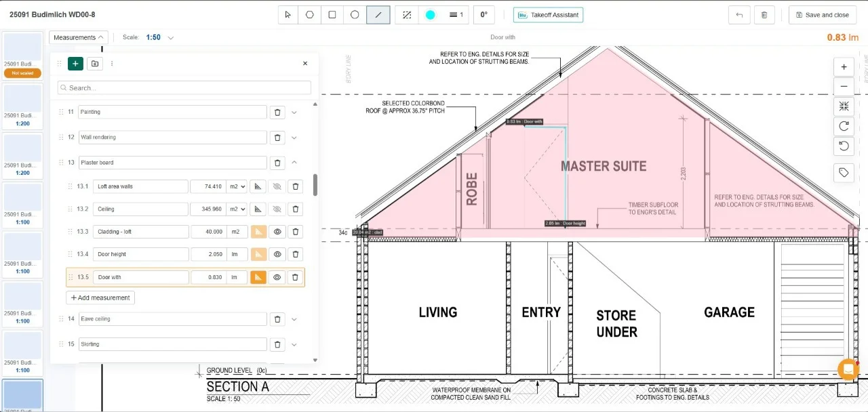Close the measurements panel
The height and width of the screenshot is (412, 868).
click(x=305, y=63)
